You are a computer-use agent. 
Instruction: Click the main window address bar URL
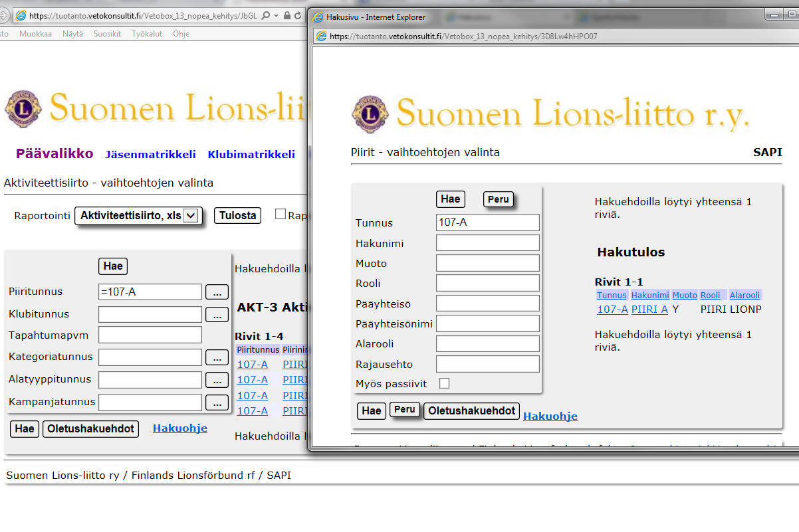(143, 15)
